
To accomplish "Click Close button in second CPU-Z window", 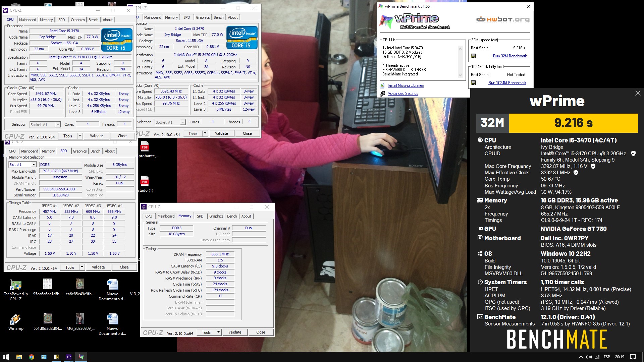I will pyautogui.click(x=247, y=133).
